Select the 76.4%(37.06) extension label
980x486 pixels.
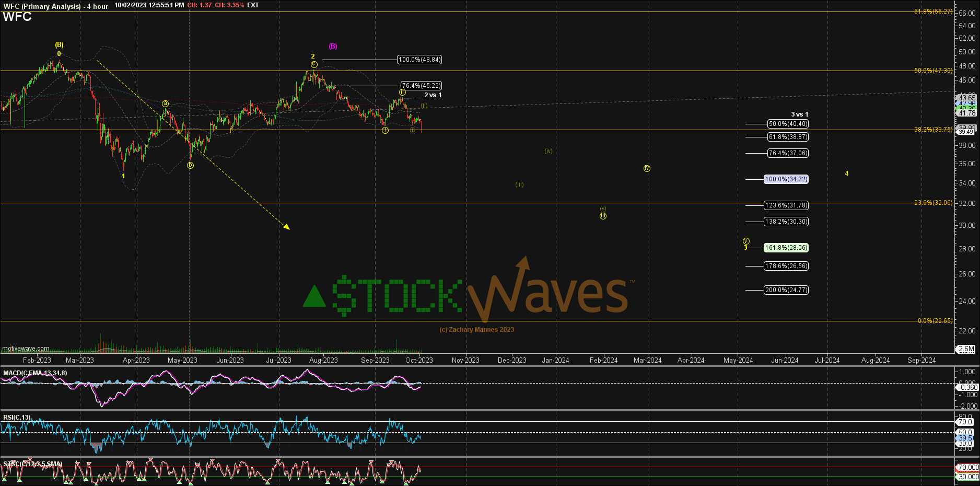[788, 153]
